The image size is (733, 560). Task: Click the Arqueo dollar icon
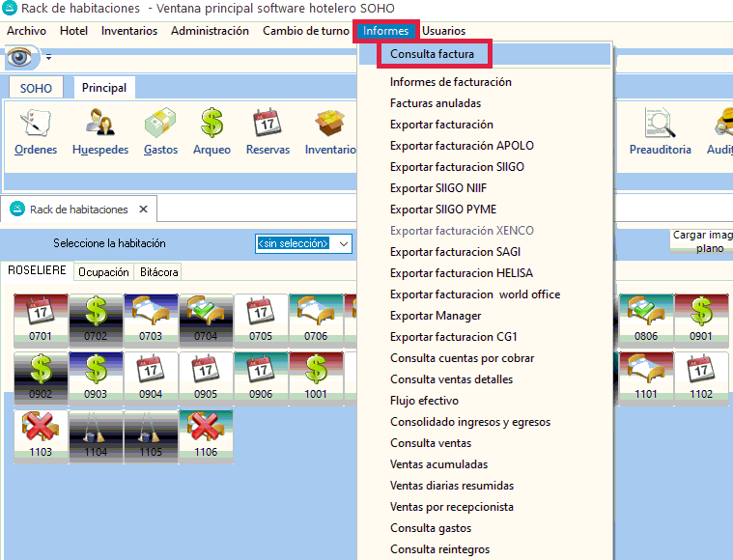pos(211,131)
